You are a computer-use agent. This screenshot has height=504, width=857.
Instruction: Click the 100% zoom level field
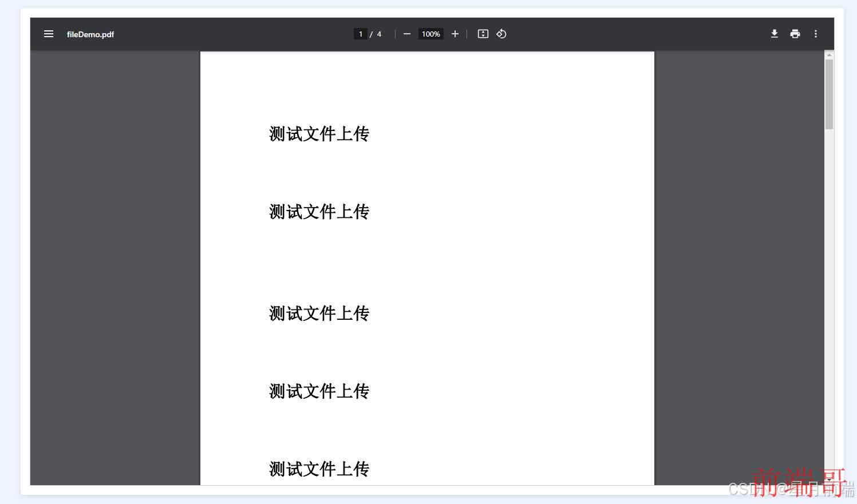431,34
